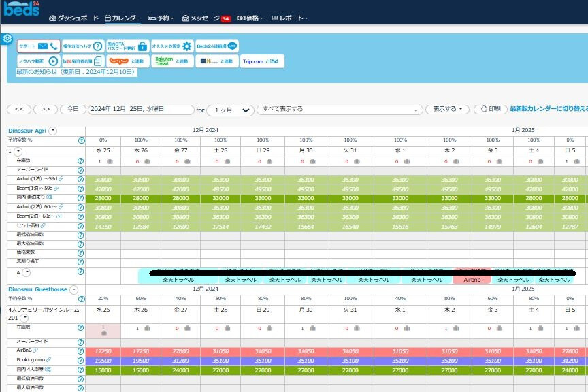The height and width of the screenshot is (392, 588).
Task: Click AirBnB price 17250 on 水 25
Action: 103,351
